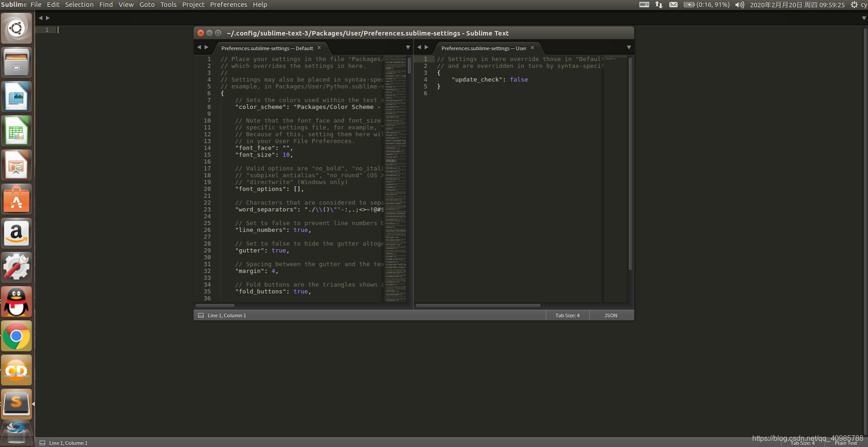Click "update_check" key in User settings
This screenshot has height=447, width=868.
(478, 80)
